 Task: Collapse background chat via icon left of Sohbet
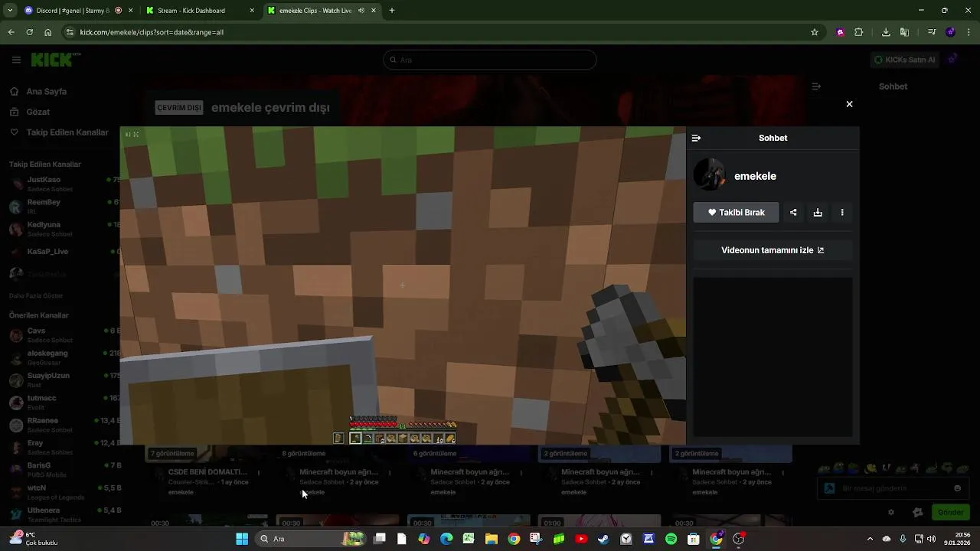(x=816, y=86)
